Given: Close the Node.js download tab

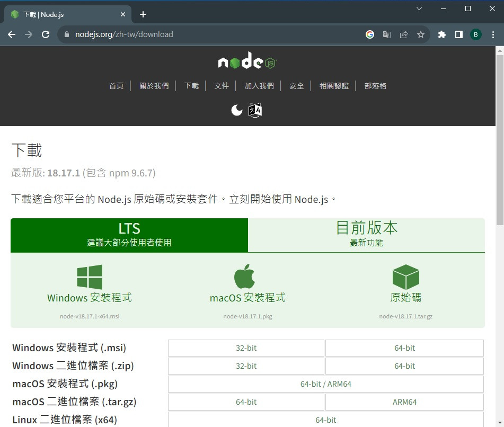Looking at the screenshot, I should [123, 14].
